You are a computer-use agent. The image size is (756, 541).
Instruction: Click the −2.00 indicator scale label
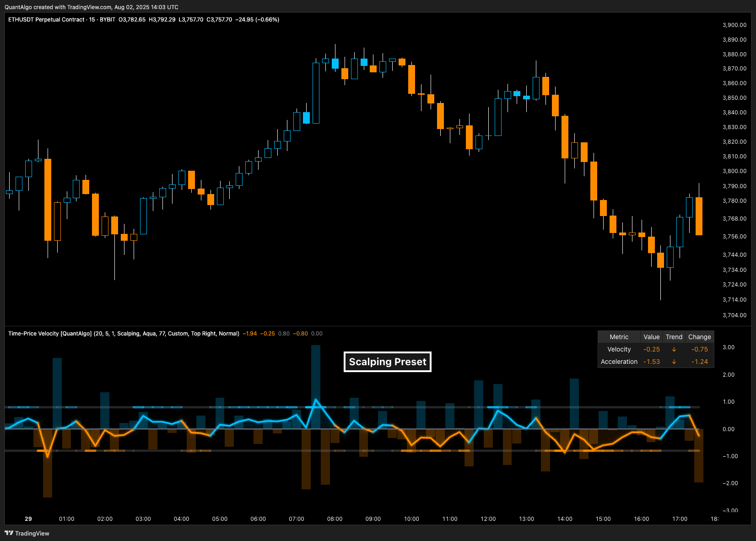pyautogui.click(x=730, y=483)
